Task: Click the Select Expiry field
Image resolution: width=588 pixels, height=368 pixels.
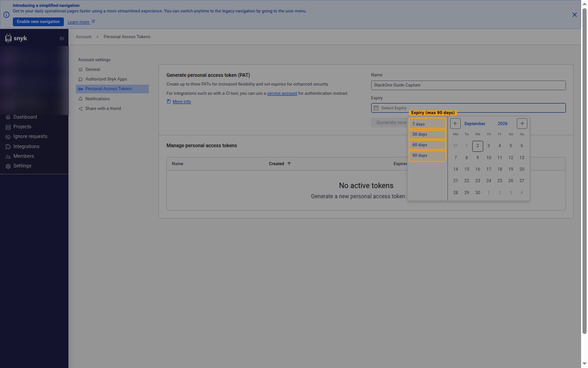Action: tap(468, 108)
